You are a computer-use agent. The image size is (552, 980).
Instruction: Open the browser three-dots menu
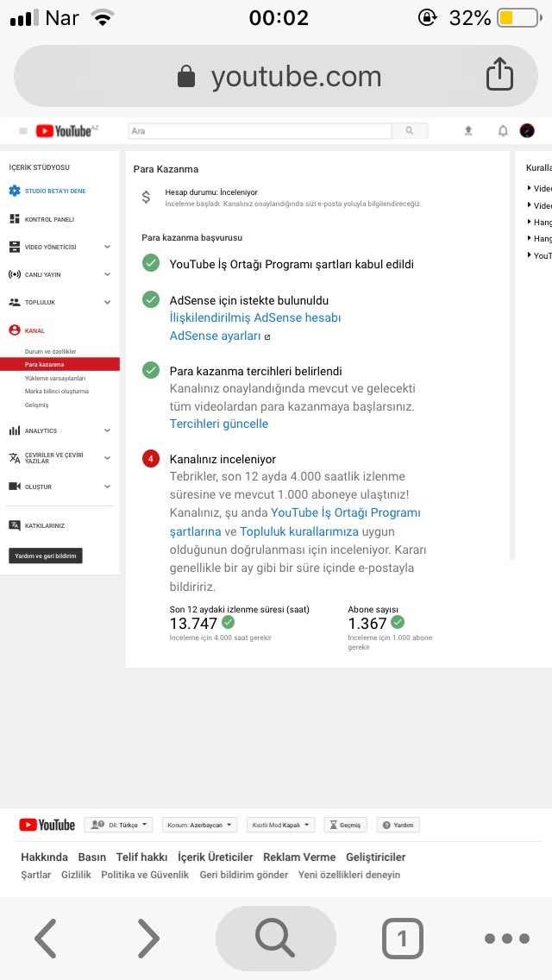[x=507, y=938]
